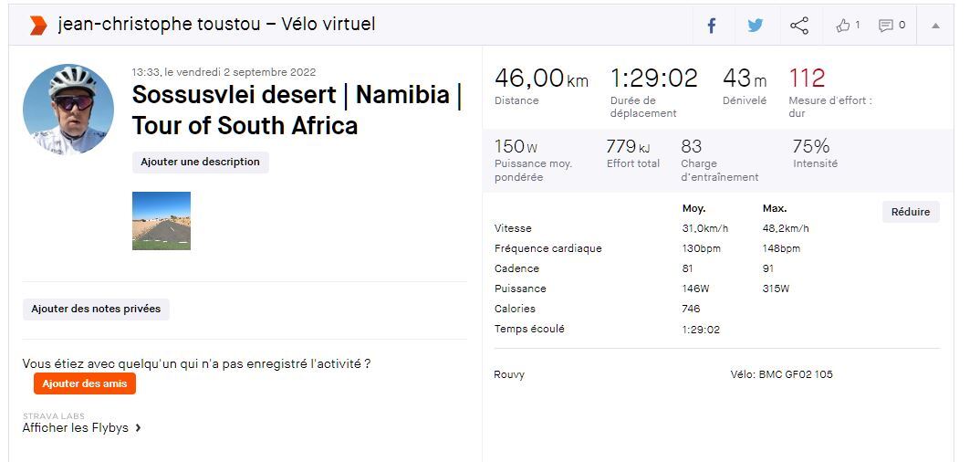Give kudos with thumbs-up icon
Image resolution: width=980 pixels, height=462 pixels.
tap(842, 26)
